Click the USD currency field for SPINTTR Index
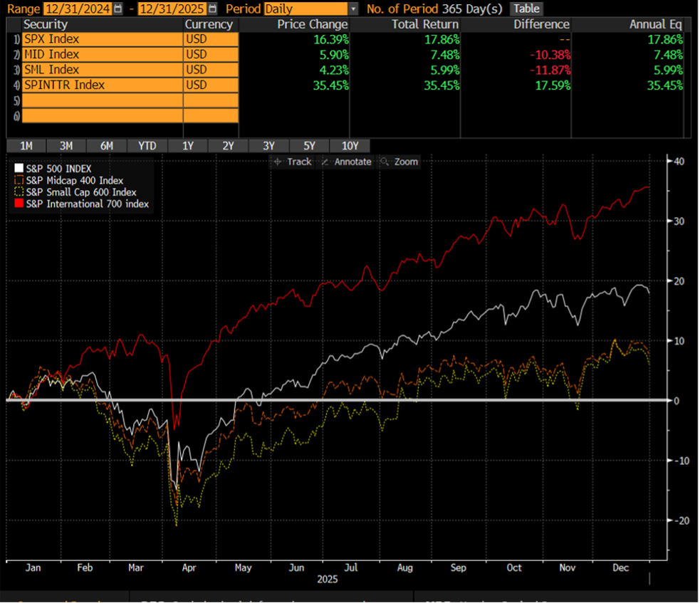Viewport: 700px width, 603px height. coord(211,85)
